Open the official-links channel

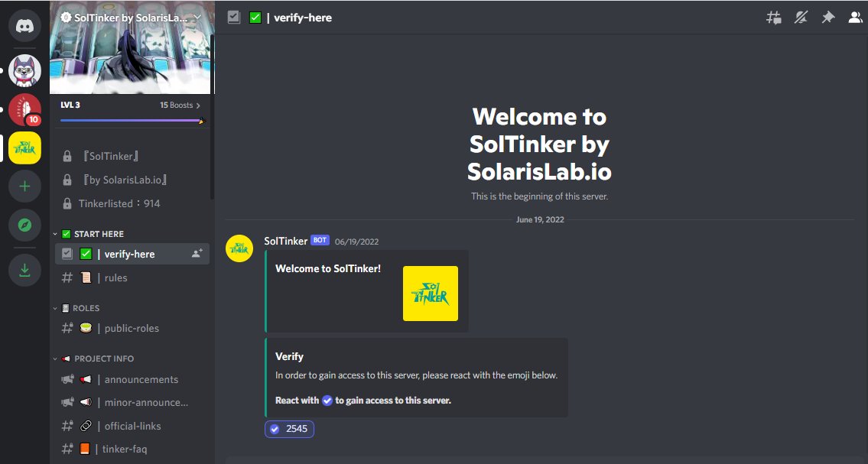(x=132, y=426)
